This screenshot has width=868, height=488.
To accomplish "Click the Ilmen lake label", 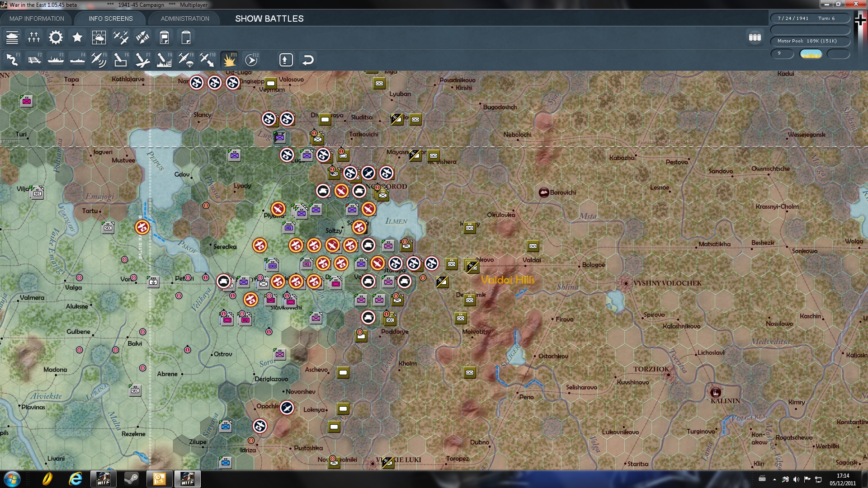I will pos(396,221).
